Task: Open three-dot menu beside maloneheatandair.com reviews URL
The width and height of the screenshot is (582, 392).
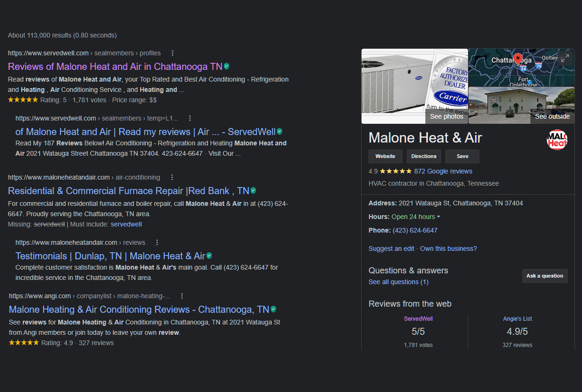Action: coord(157,242)
